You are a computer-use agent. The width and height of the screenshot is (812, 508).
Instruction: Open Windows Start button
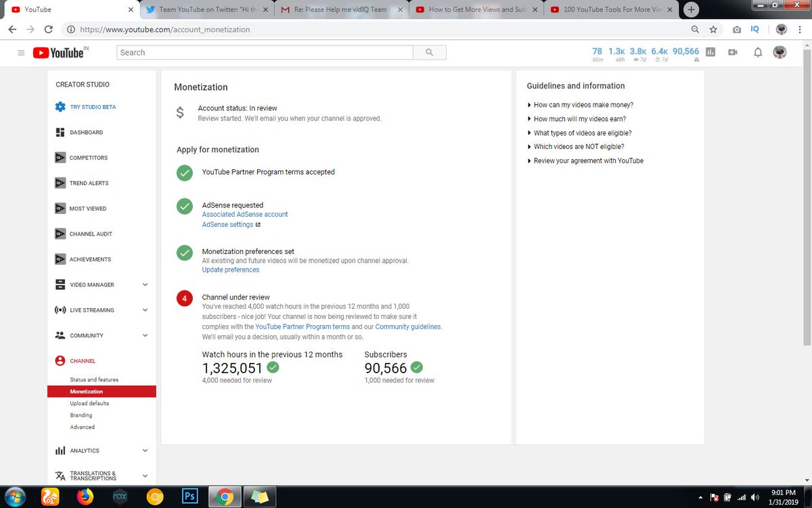pyautogui.click(x=14, y=496)
